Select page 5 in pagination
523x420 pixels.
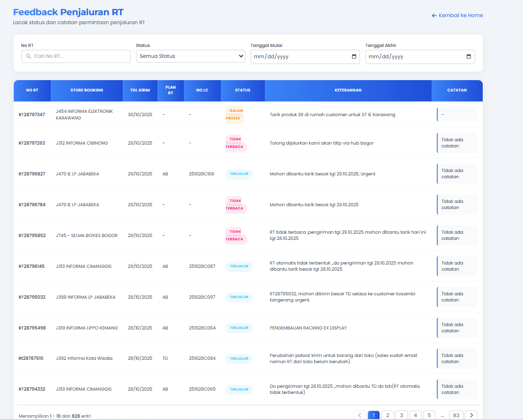coord(429,415)
